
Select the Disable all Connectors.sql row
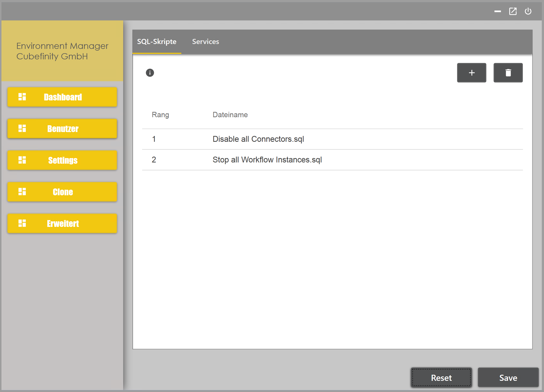pyautogui.click(x=258, y=139)
